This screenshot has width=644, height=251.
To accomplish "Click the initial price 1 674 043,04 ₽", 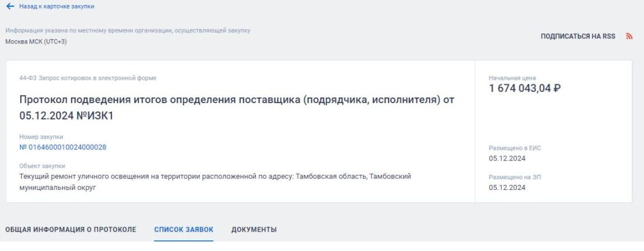I will pyautogui.click(x=525, y=88).
